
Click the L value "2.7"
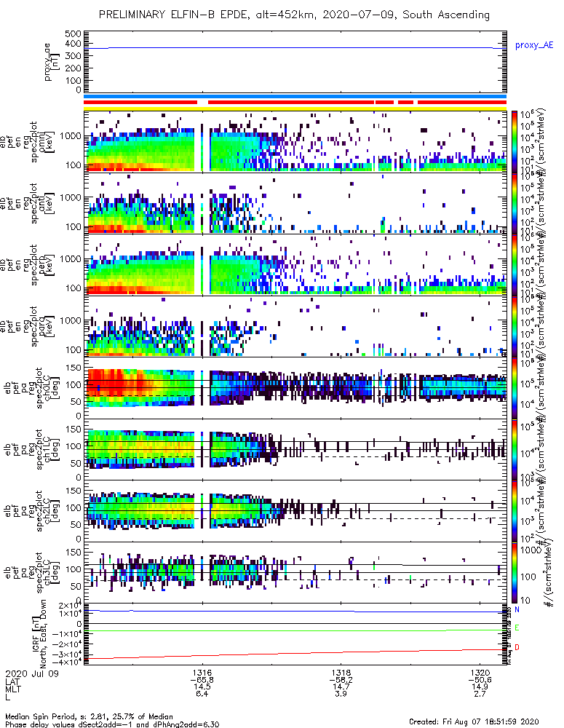coord(480,694)
